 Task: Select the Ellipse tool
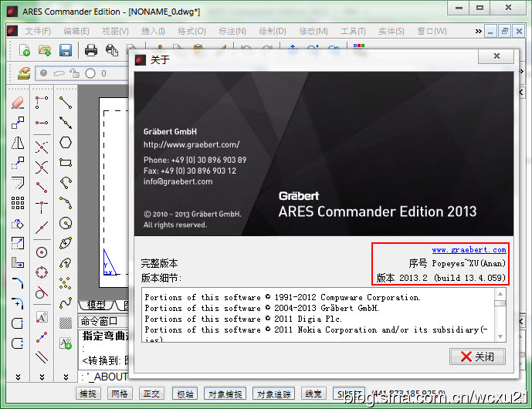click(x=66, y=243)
